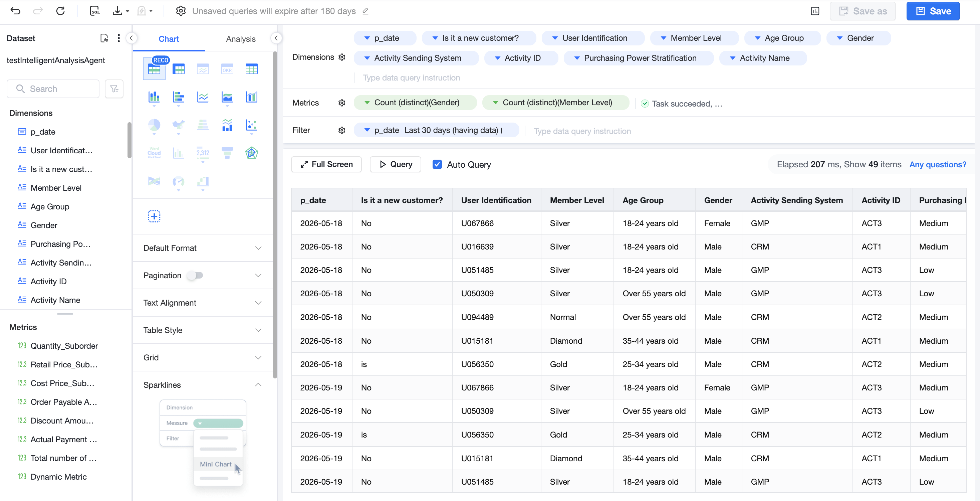
Task: Click the Full Screen button
Action: (x=326, y=164)
